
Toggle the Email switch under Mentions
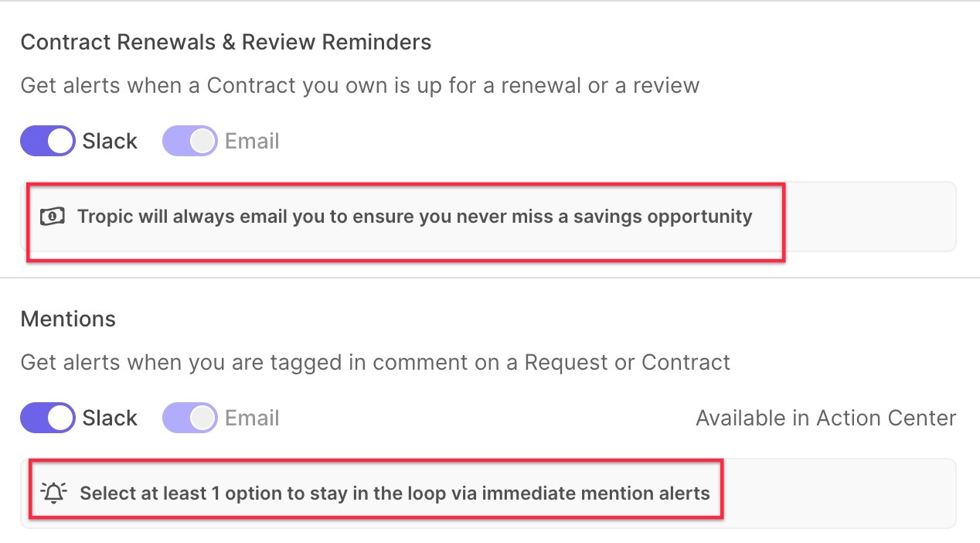tap(190, 418)
